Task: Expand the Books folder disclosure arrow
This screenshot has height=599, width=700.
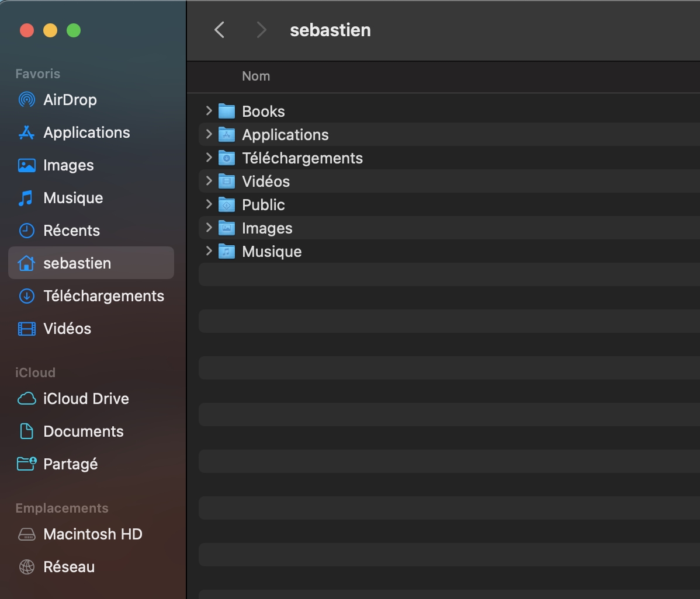Action: pyautogui.click(x=209, y=111)
